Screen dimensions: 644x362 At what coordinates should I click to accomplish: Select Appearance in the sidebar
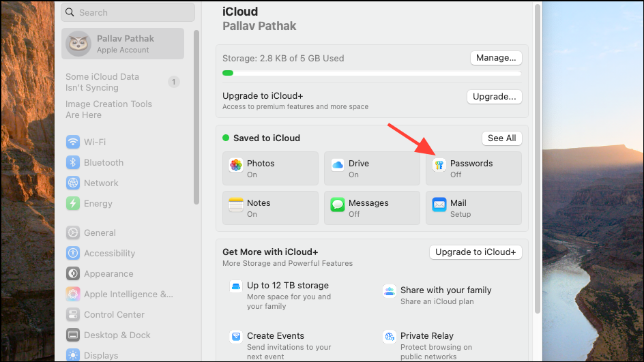[x=108, y=274]
